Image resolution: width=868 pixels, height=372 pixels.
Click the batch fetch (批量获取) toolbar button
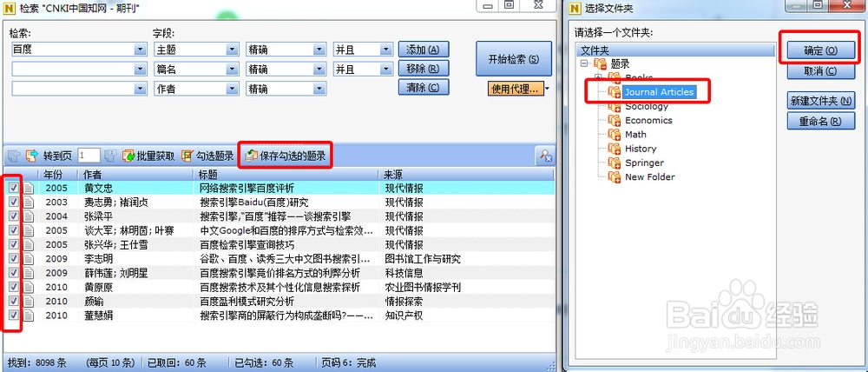click(149, 156)
